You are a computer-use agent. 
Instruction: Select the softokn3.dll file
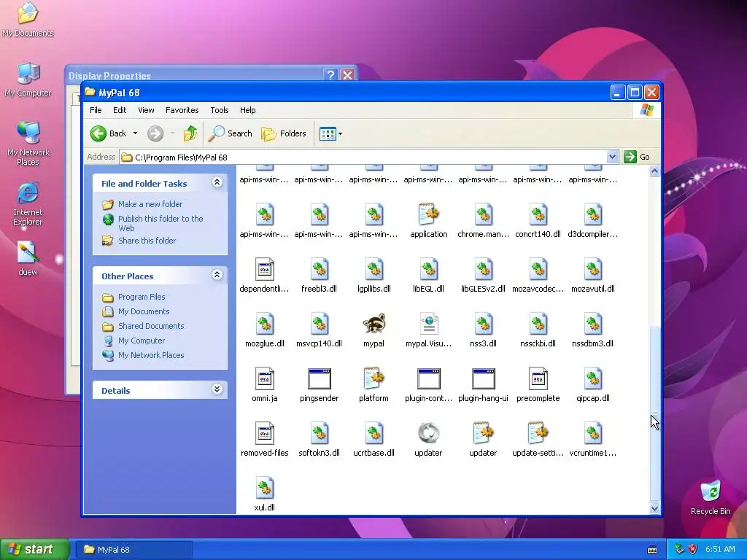(x=320, y=434)
